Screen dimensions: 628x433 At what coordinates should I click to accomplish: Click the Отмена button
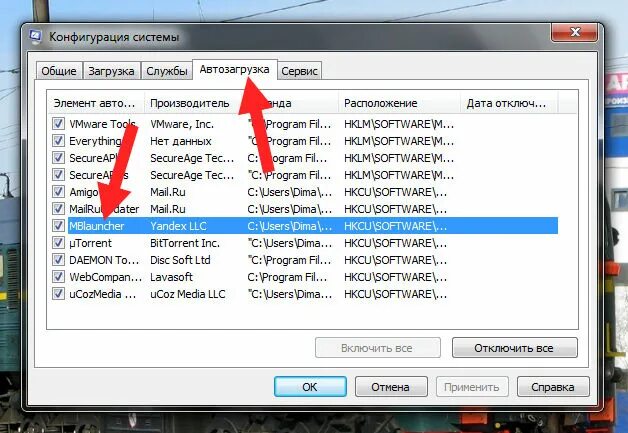coord(390,387)
